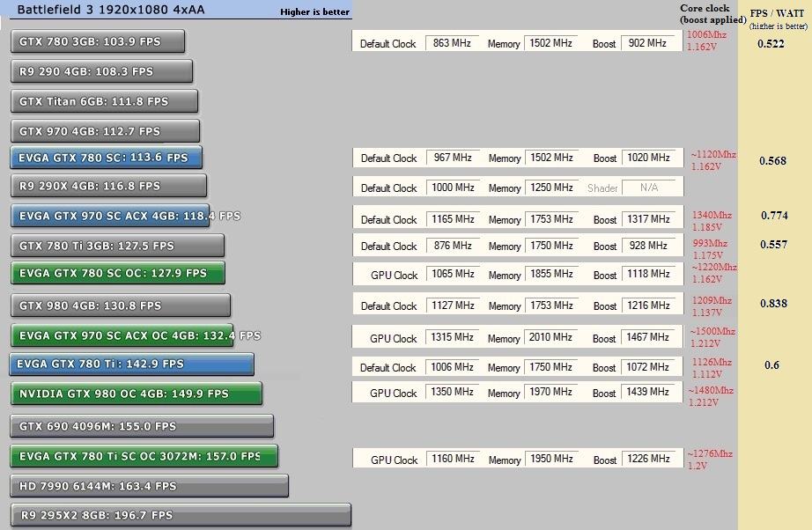Click the EVGA GTX 780 Ti SC OC 3072M bar

pyautogui.click(x=144, y=457)
